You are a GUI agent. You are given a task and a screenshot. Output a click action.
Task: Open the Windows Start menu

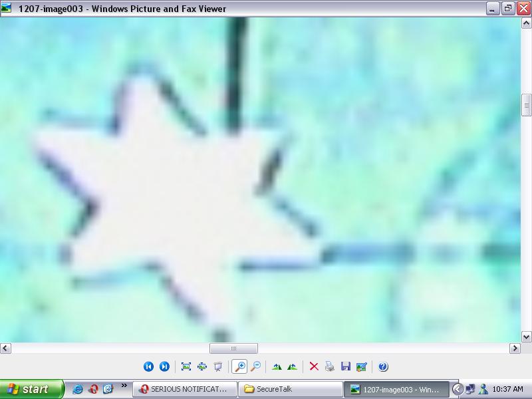click(31, 389)
